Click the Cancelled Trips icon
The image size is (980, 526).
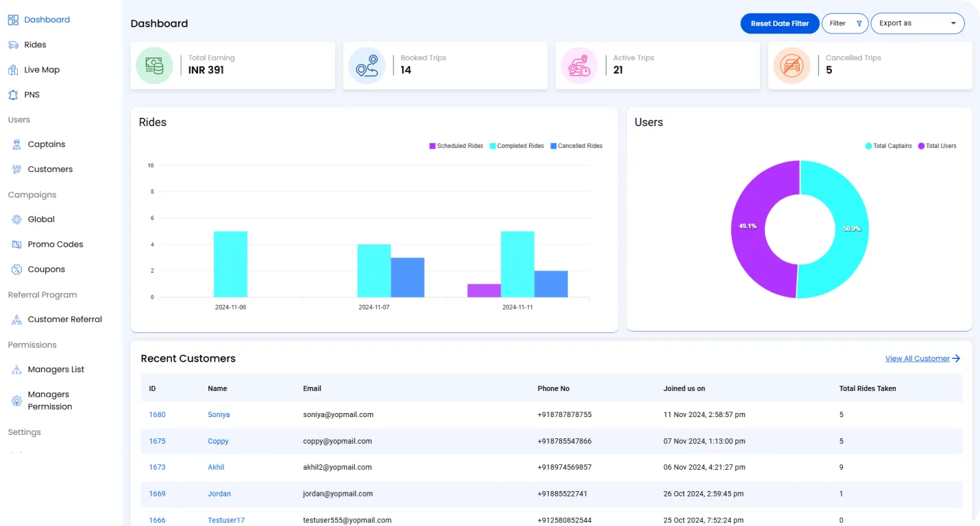click(x=792, y=66)
